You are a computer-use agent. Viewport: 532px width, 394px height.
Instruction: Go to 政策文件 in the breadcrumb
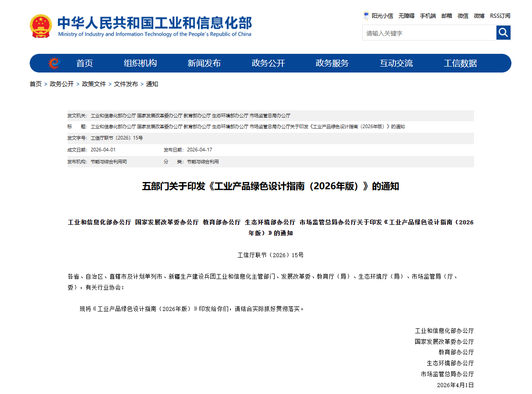(94, 84)
